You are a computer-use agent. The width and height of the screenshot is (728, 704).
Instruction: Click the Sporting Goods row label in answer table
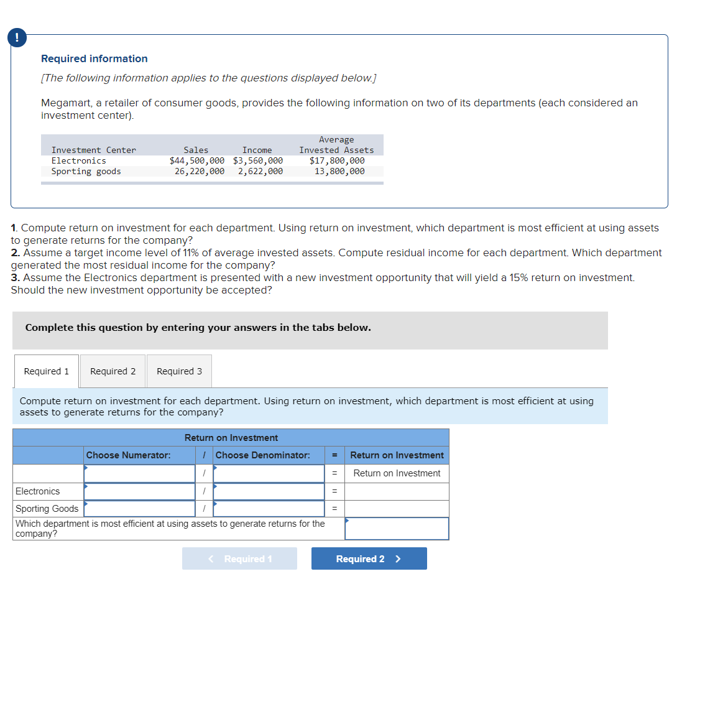coord(47,509)
